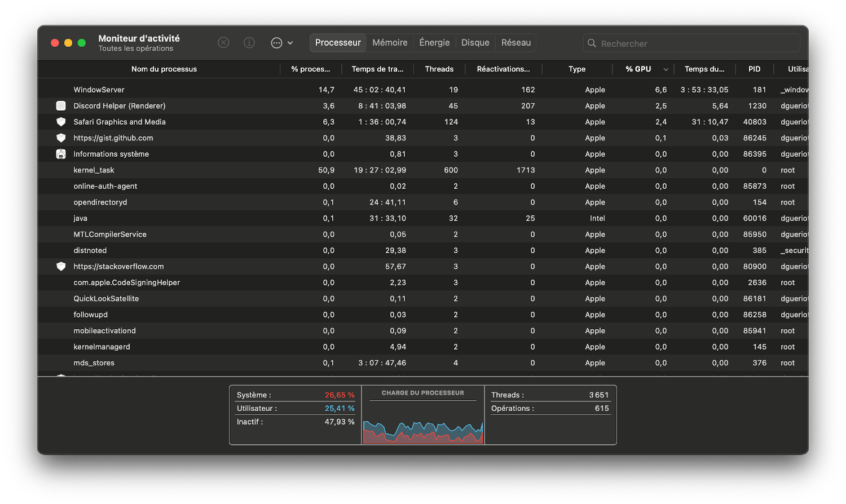Image resolution: width=846 pixels, height=504 pixels.
Task: Sort by % processeur column header
Action: click(311, 69)
